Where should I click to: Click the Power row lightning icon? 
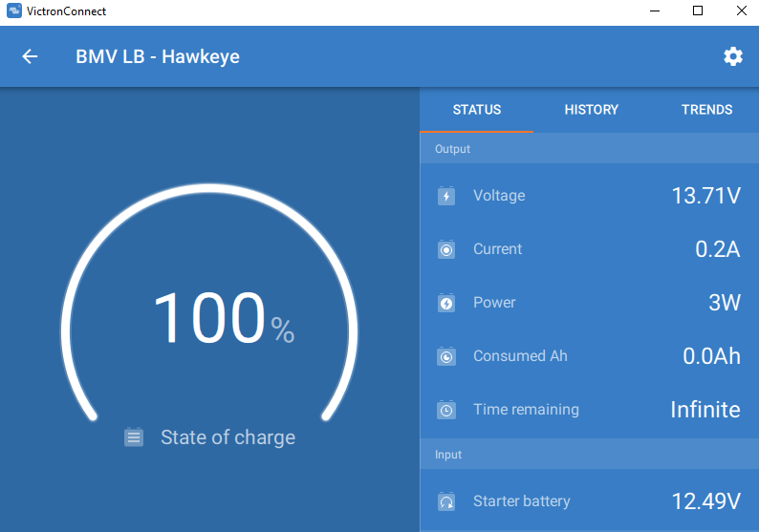446,303
